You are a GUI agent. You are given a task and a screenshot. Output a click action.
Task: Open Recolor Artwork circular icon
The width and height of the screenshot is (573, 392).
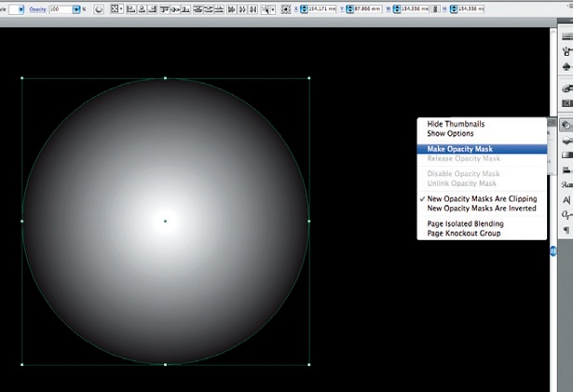pyautogui.click(x=99, y=9)
